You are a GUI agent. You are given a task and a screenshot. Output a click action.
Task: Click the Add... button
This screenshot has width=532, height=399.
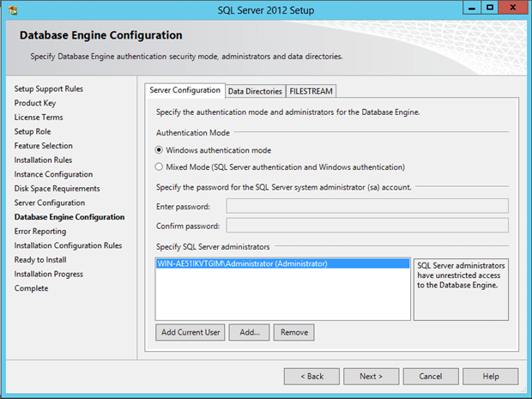click(250, 332)
